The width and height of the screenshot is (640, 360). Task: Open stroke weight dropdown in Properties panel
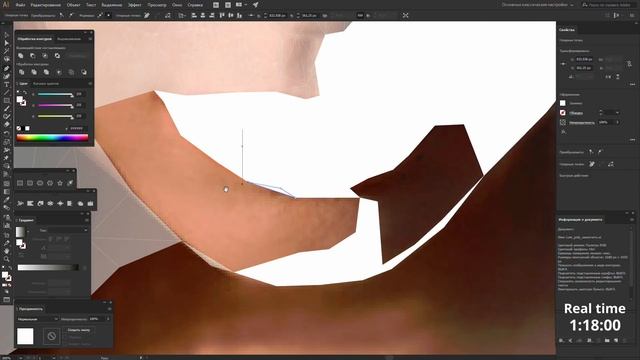617,113
